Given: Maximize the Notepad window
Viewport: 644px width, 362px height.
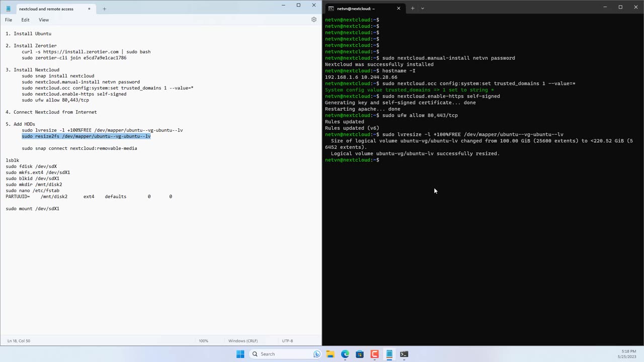Looking at the screenshot, I should click(x=298, y=5).
